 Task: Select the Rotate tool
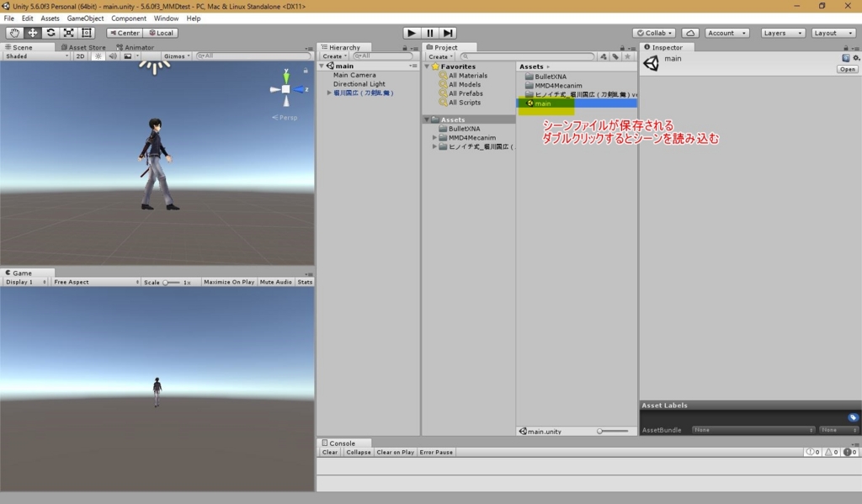[x=51, y=33]
